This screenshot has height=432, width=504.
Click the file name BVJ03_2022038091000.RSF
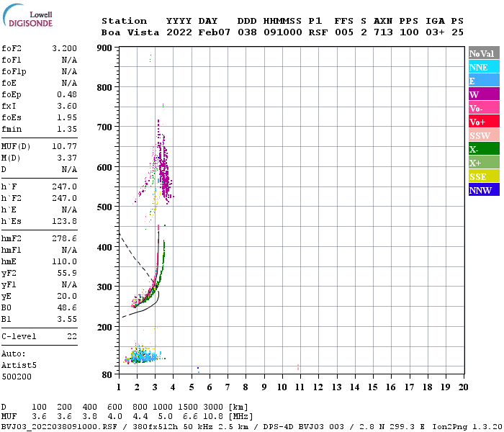pyautogui.click(x=59, y=426)
